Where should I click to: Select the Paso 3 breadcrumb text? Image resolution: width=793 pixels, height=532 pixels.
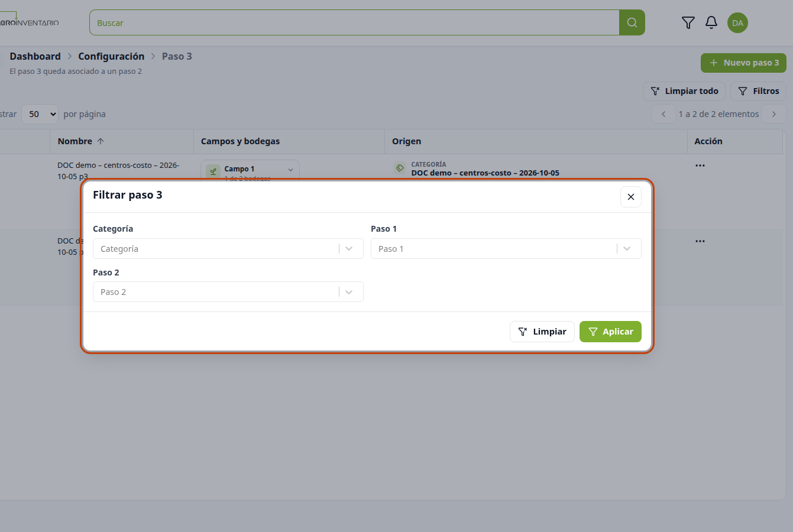click(177, 56)
